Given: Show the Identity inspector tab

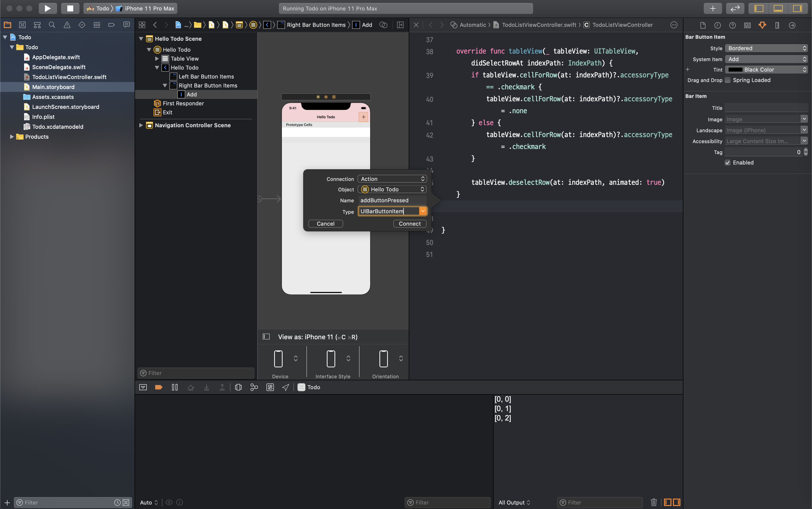Looking at the screenshot, I should pos(747,25).
